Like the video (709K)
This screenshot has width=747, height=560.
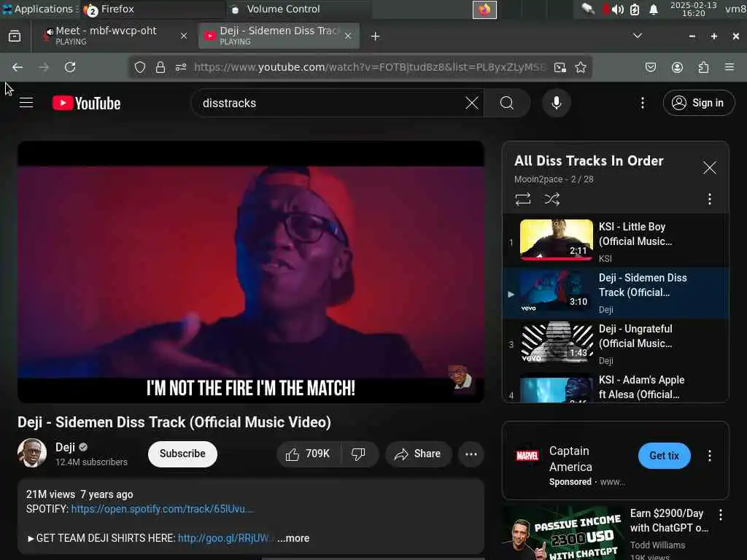[309, 454]
